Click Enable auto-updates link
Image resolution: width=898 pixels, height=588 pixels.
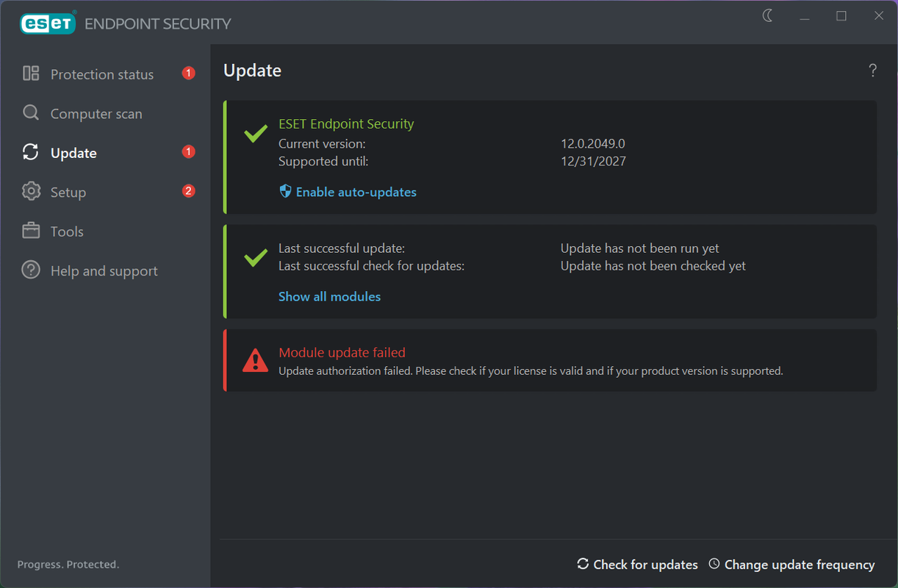[x=356, y=192]
